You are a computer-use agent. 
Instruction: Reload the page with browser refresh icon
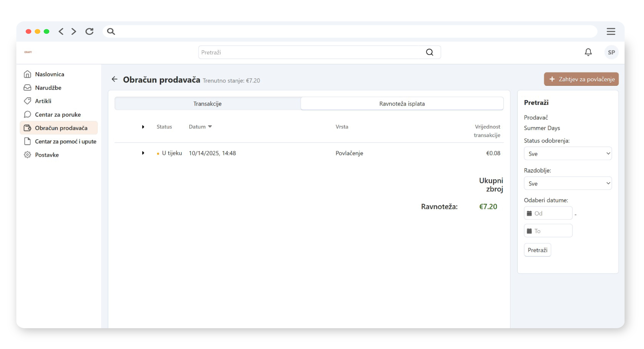tap(89, 32)
